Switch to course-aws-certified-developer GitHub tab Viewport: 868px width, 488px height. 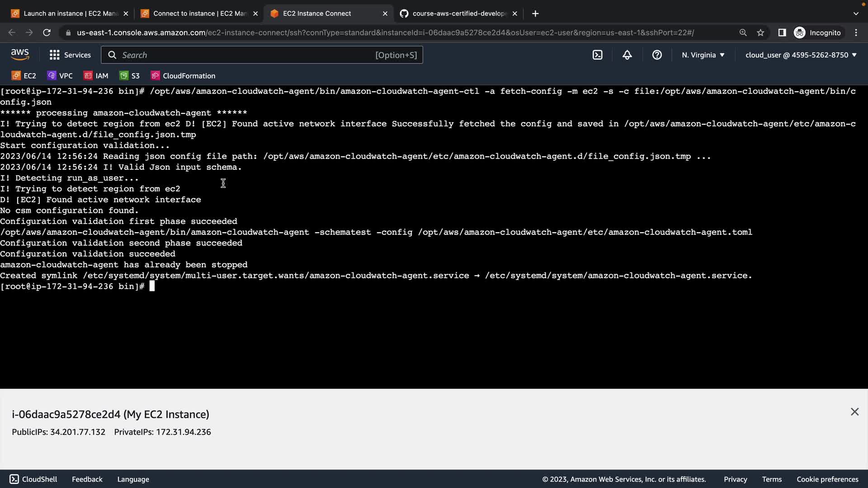(x=457, y=14)
